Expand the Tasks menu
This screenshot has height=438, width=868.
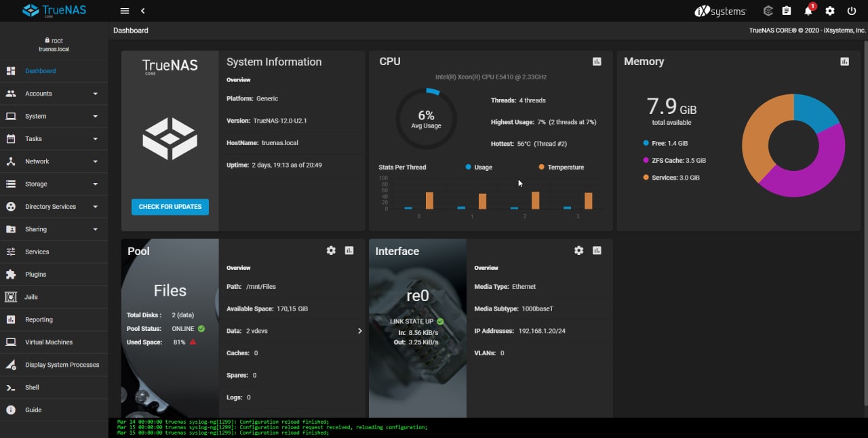(x=54, y=139)
